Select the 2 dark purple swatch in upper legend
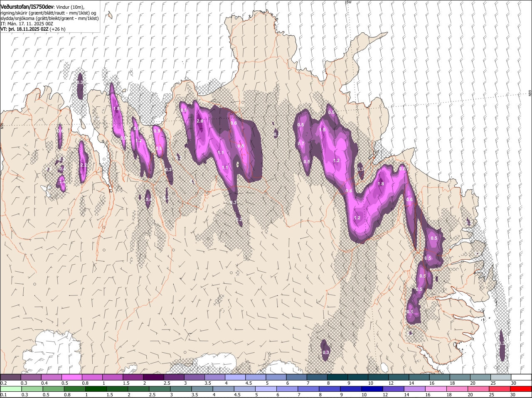This screenshot has height=398, width=532. tap(153, 377)
